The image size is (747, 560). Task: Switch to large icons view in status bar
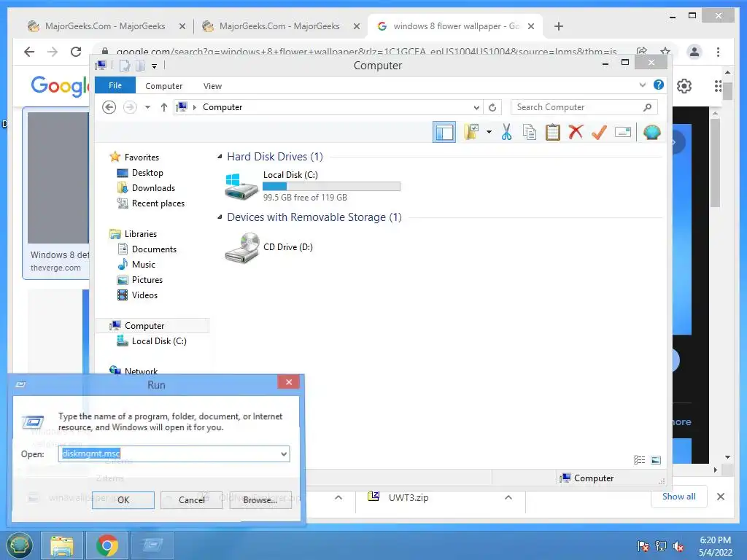[656, 459]
